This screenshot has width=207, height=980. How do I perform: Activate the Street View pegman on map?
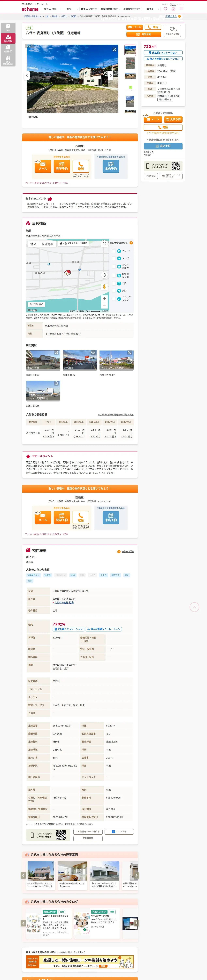(x=104, y=286)
